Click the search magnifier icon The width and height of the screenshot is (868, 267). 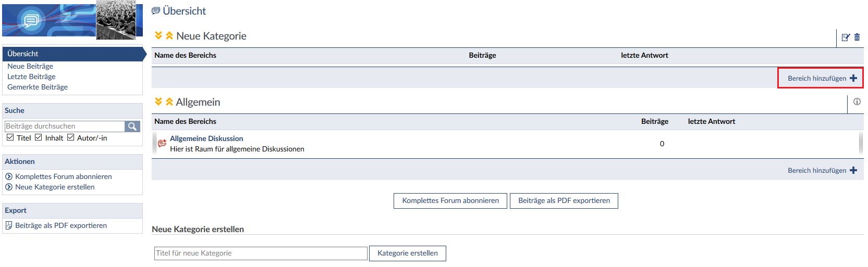pyautogui.click(x=132, y=126)
